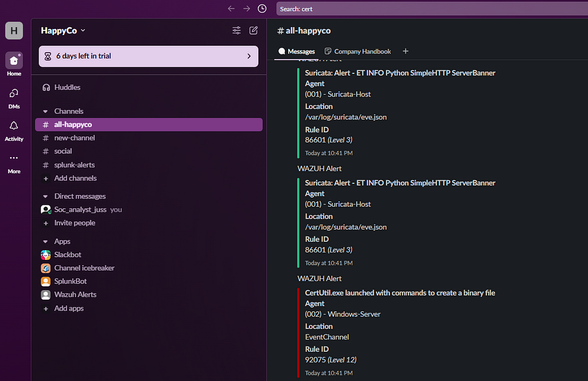The height and width of the screenshot is (381, 588).
Task: Click the plus icon to add channels
Action: click(x=46, y=178)
